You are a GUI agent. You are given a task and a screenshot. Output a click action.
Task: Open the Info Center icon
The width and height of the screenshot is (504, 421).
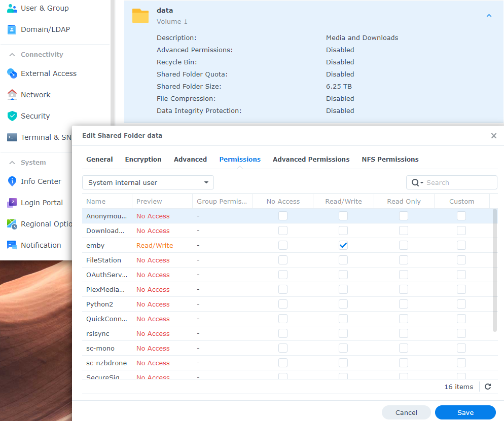point(12,181)
